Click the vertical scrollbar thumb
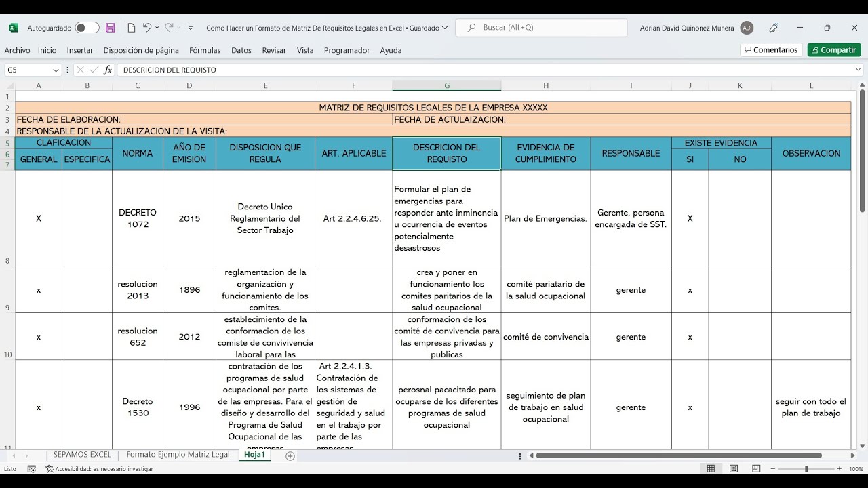 [862, 150]
